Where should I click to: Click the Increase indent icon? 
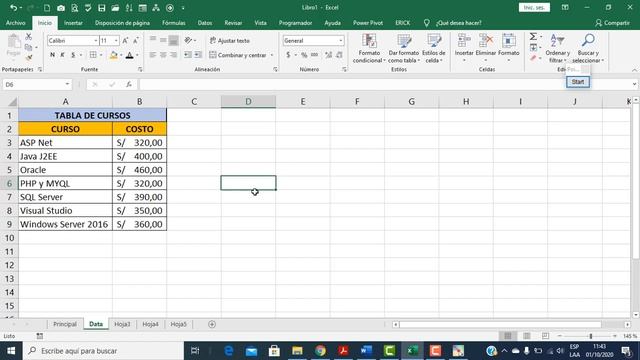click(198, 55)
